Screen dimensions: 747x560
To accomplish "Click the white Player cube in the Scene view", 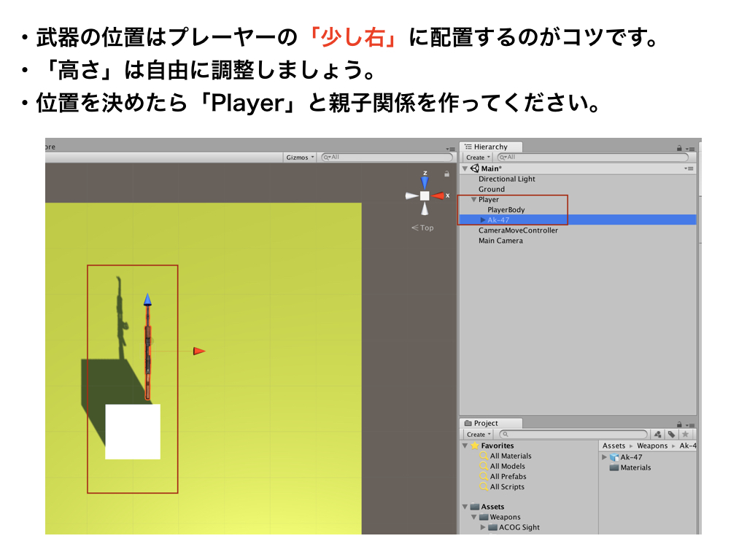I will pyautogui.click(x=133, y=432).
